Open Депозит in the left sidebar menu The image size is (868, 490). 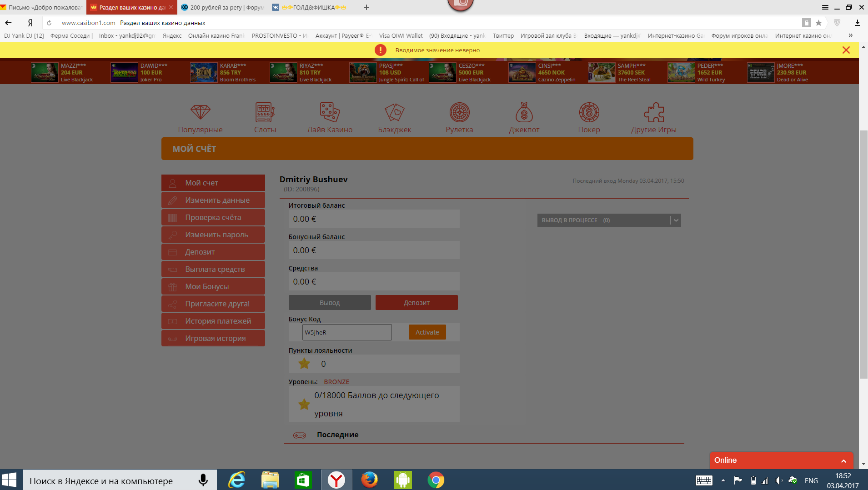pyautogui.click(x=213, y=252)
